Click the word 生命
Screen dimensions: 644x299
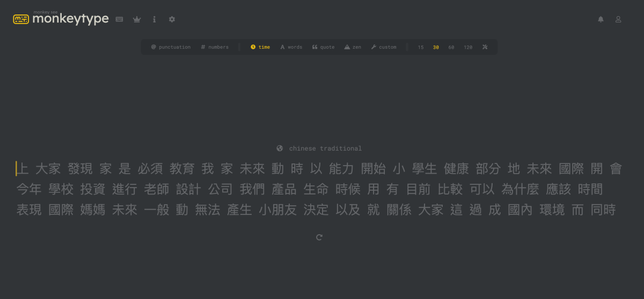(316, 189)
